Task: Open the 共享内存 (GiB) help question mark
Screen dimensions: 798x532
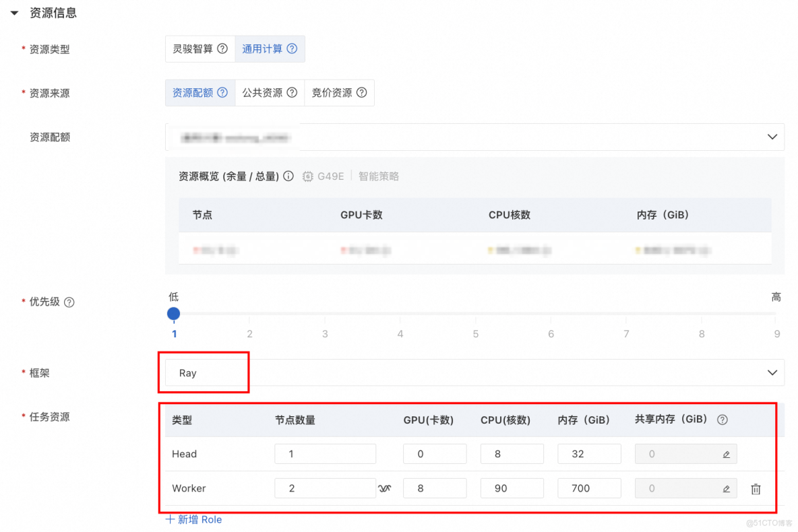Action: pos(722,420)
